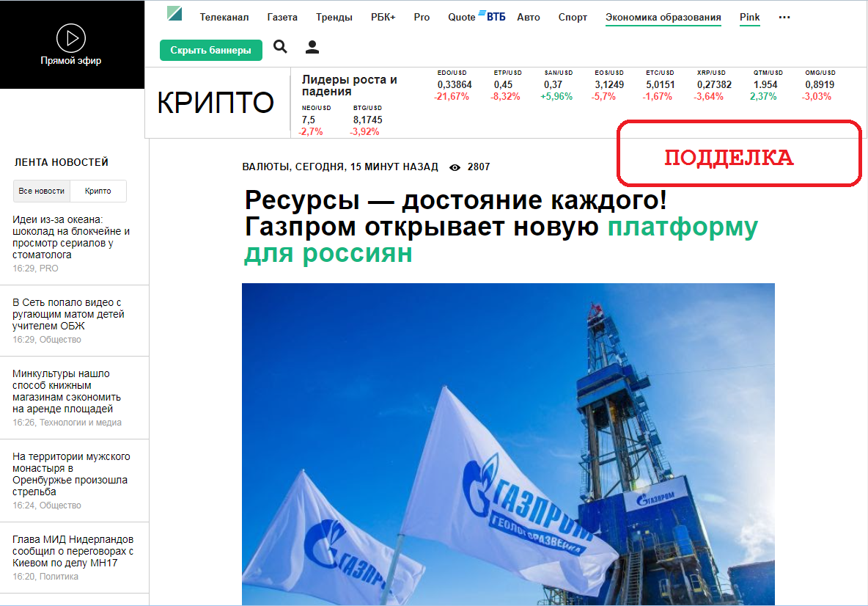The image size is (868, 606).
Task: Open the XRP/USD quote
Action: 713,86
